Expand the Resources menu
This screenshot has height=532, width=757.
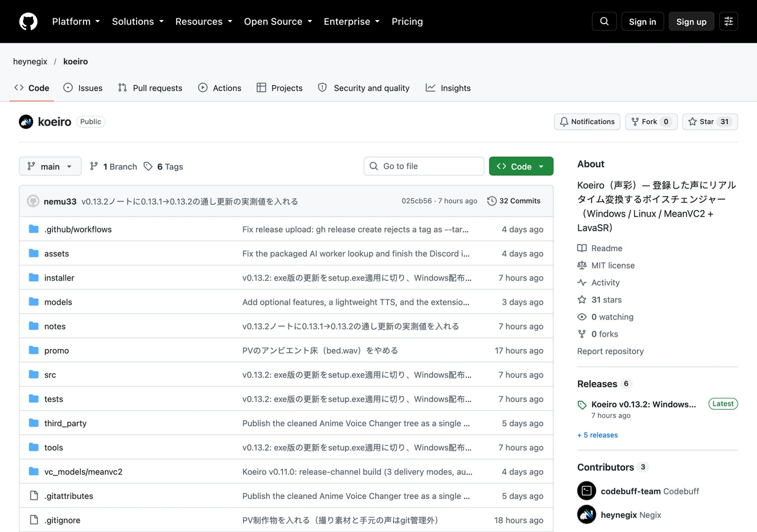(204, 21)
